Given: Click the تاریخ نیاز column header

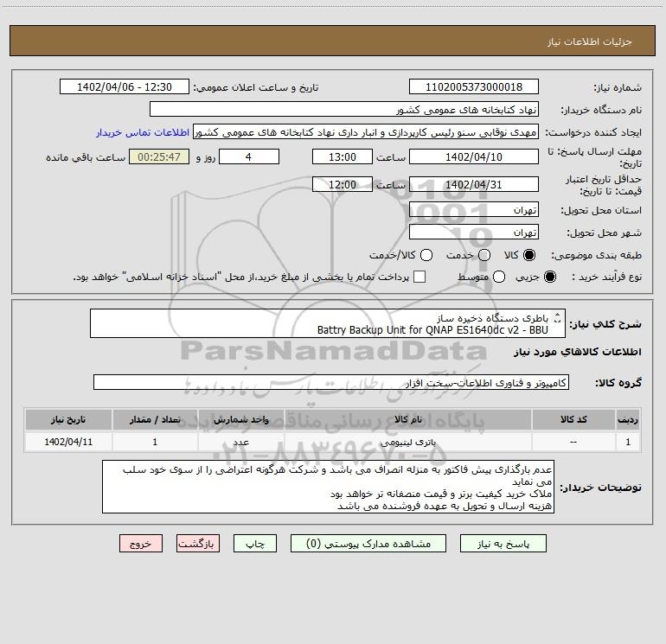Looking at the screenshot, I should click(x=68, y=419).
